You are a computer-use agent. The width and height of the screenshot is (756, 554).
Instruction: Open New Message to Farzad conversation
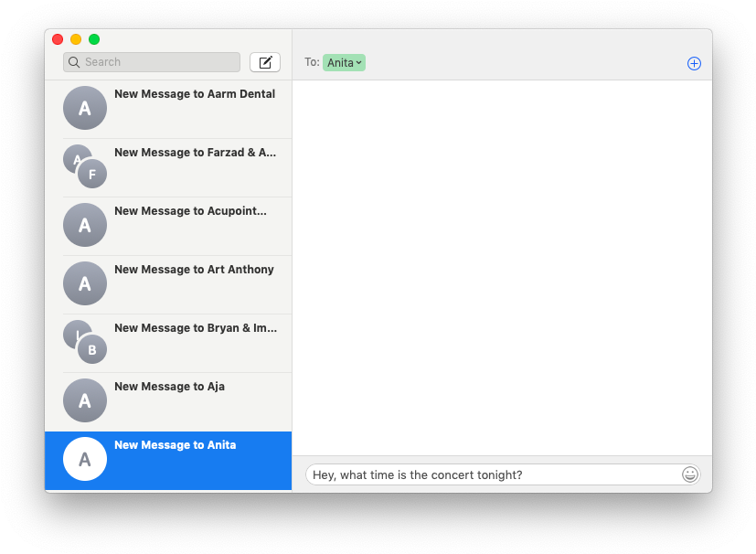(195, 153)
